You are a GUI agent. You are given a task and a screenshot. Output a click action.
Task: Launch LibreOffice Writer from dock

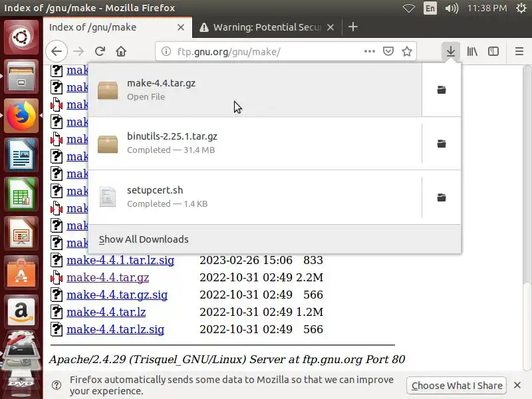pyautogui.click(x=21, y=155)
